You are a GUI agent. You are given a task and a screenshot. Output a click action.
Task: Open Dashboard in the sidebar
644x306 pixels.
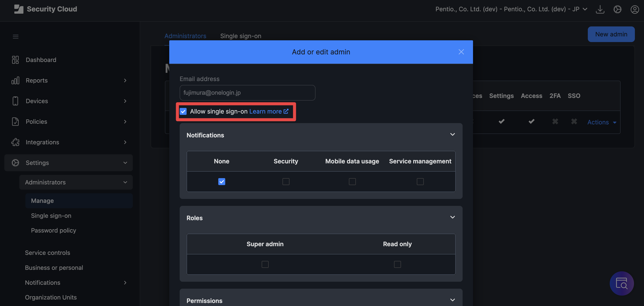pos(41,60)
